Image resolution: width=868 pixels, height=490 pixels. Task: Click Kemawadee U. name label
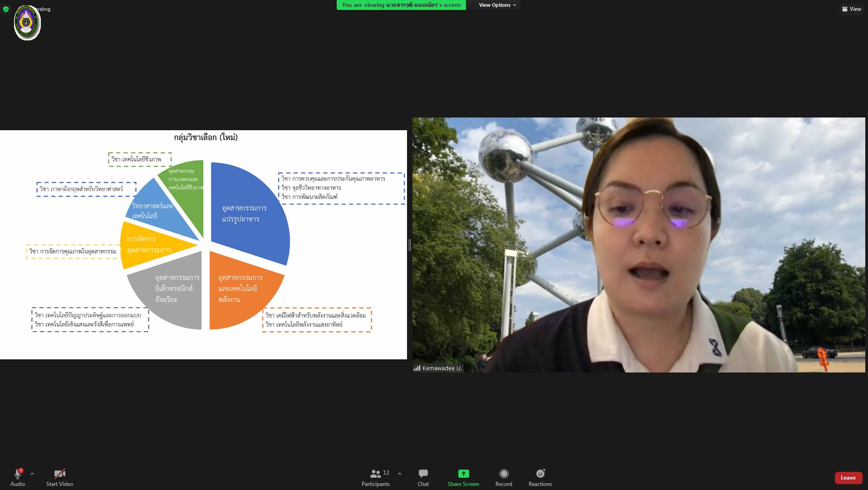pos(442,368)
